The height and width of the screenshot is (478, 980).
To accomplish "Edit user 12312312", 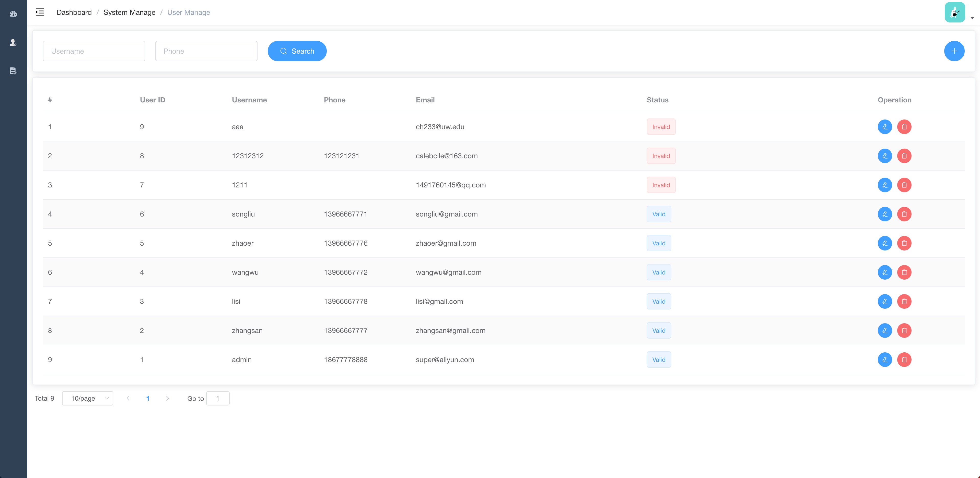I will tap(884, 156).
